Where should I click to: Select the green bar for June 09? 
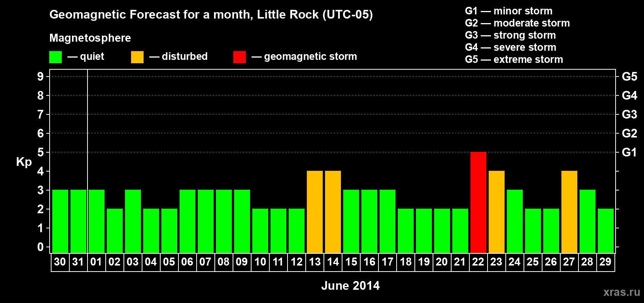coord(242,222)
